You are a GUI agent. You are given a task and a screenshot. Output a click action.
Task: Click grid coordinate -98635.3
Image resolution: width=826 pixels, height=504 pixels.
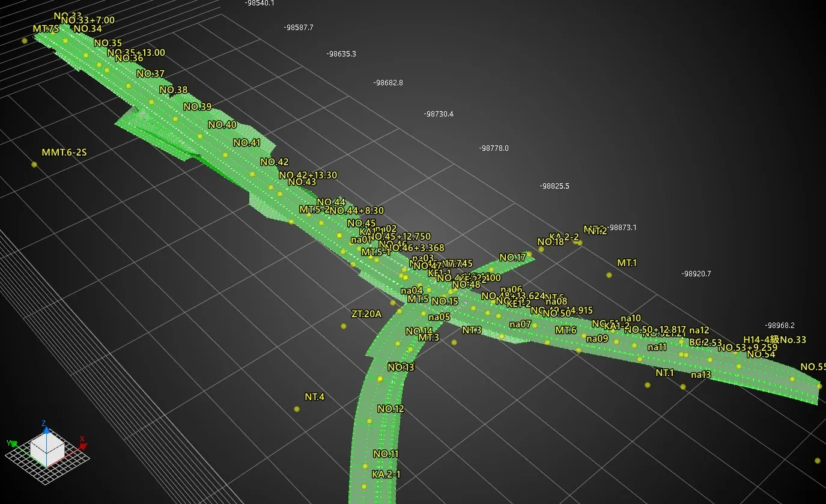tap(341, 54)
